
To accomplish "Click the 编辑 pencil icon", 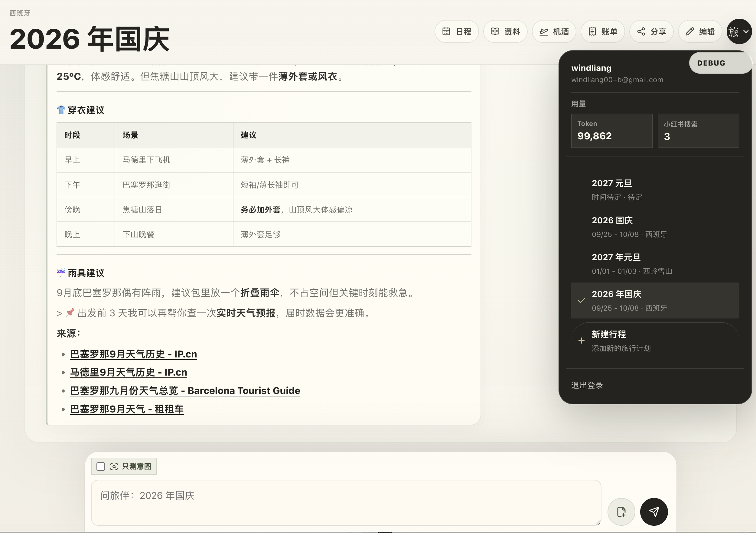I will (x=689, y=32).
